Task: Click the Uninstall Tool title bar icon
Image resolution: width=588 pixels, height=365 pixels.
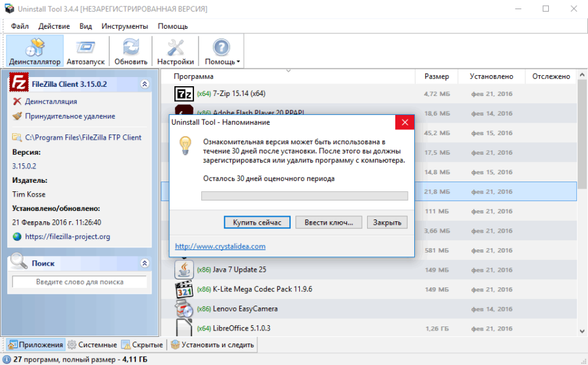Action: [9, 8]
